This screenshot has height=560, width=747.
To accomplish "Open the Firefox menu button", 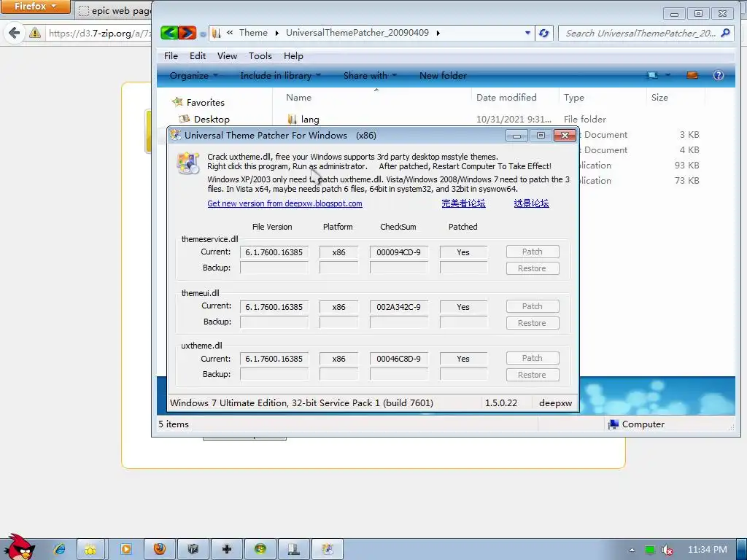I will [35, 7].
